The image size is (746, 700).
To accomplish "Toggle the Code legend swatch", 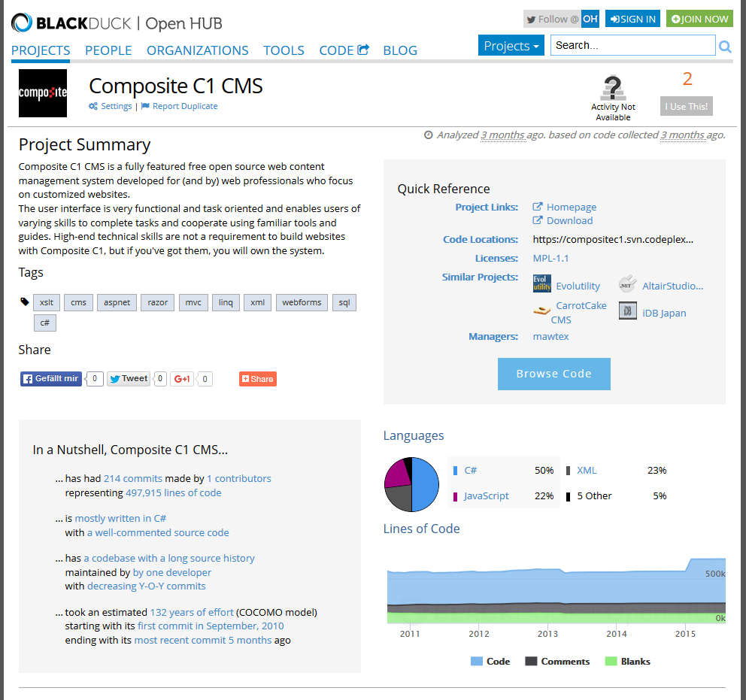I will coord(476,662).
